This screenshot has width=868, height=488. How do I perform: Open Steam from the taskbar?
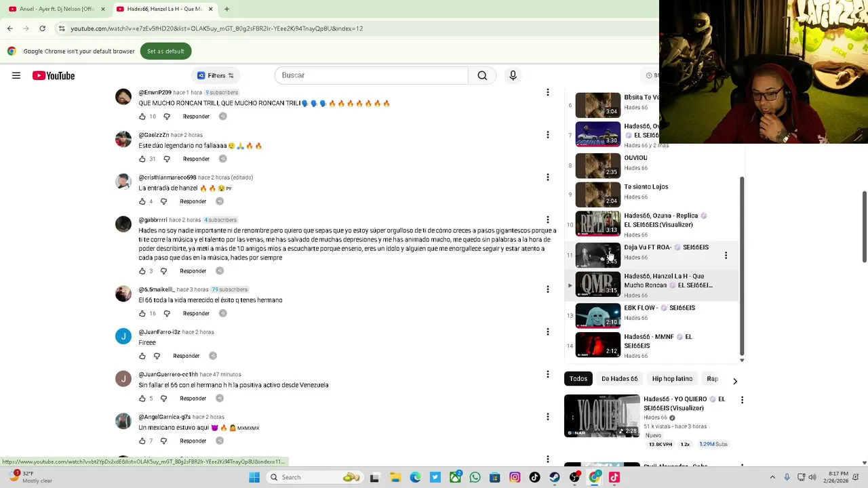pos(555,477)
